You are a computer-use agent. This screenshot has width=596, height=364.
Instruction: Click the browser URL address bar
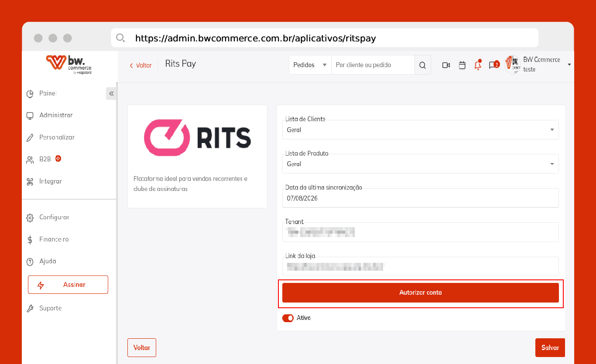(325, 38)
